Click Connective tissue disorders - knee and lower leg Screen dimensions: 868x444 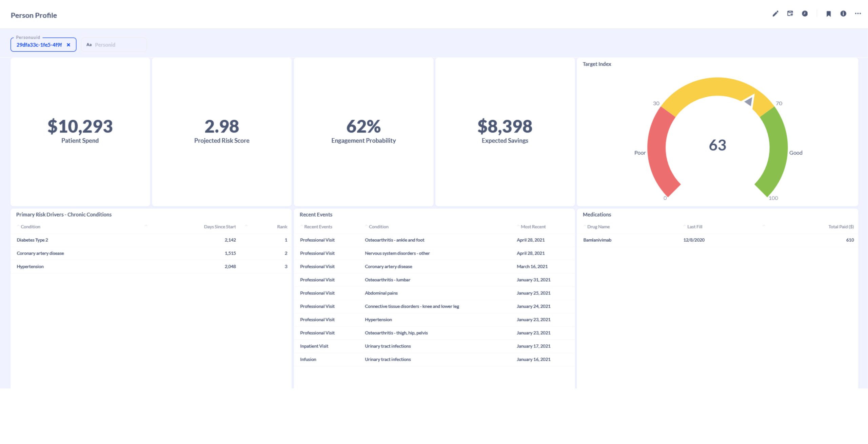coord(412,306)
